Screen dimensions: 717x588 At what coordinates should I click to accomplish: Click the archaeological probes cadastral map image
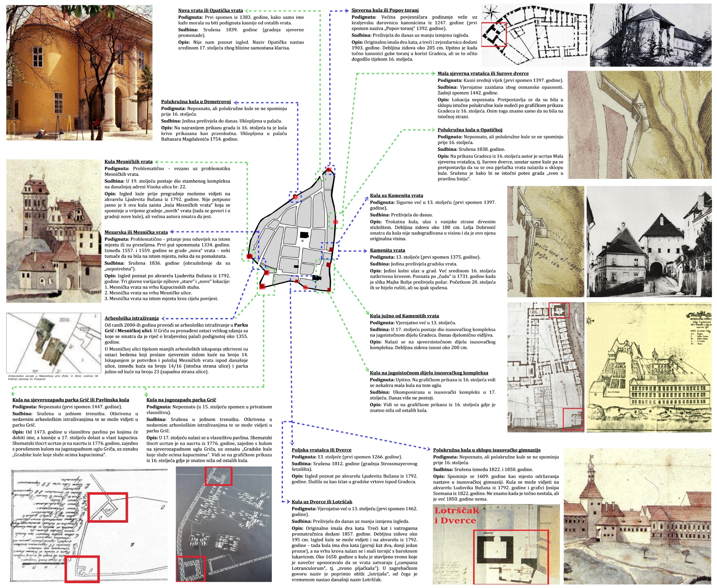tap(53, 343)
